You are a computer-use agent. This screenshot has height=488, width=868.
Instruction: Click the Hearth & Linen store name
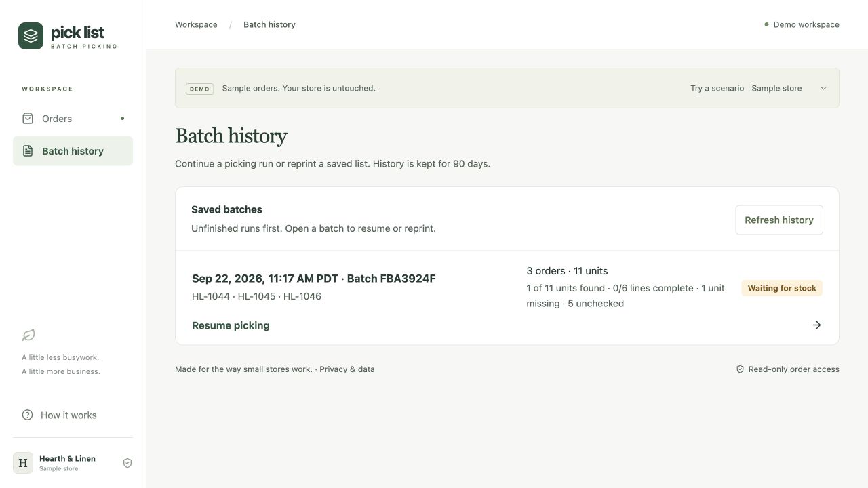[67, 459]
